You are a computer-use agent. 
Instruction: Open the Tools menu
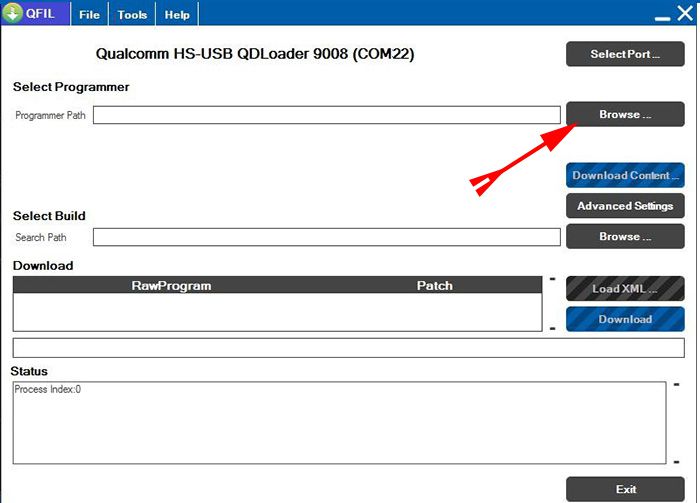coord(132,14)
